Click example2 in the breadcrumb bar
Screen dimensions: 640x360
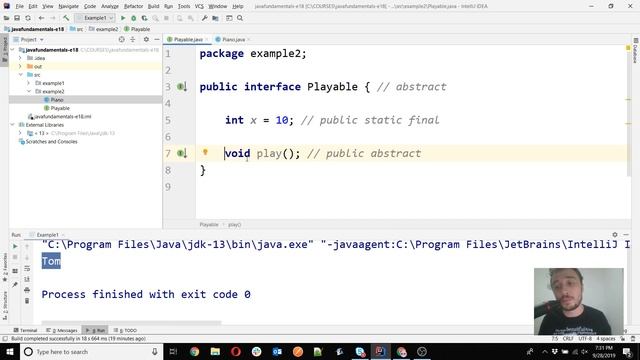104,29
